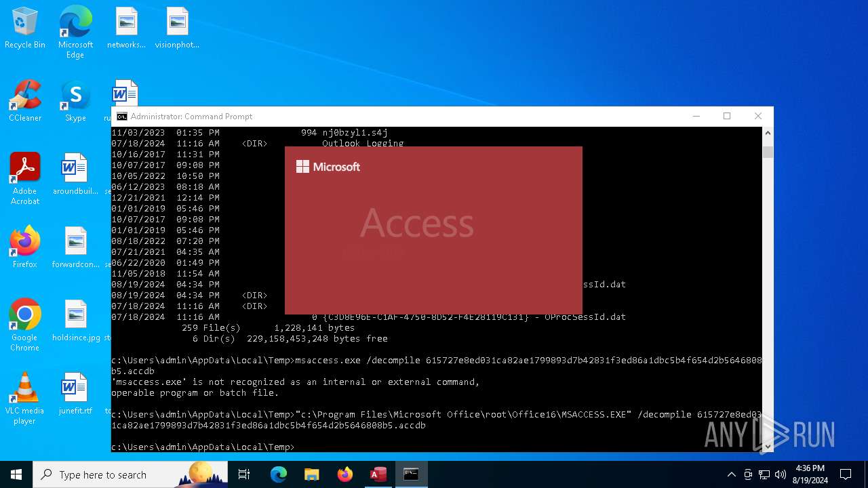Image resolution: width=868 pixels, height=488 pixels.
Task: Click Command Prompt scrollbar up arrow
Action: click(768, 133)
